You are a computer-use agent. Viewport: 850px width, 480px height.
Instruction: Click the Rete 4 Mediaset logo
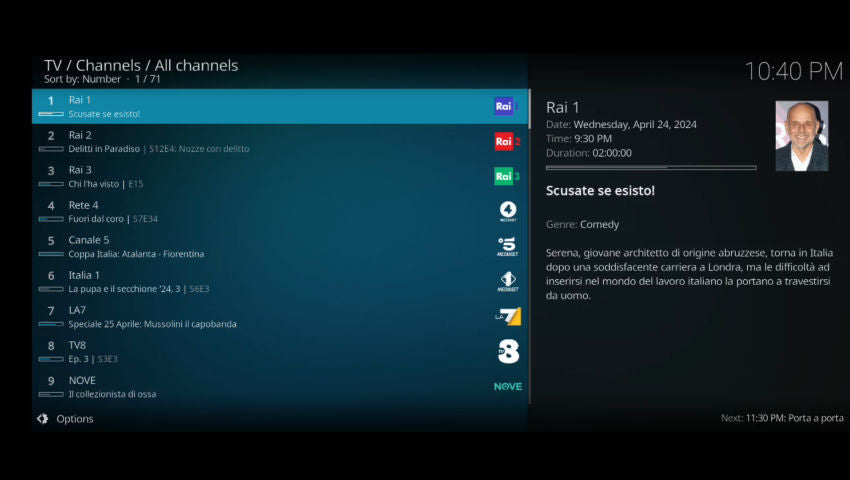[508, 212]
